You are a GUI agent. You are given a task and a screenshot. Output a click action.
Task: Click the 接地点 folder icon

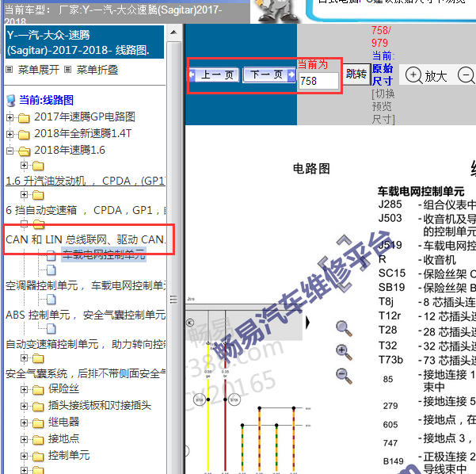38,440
